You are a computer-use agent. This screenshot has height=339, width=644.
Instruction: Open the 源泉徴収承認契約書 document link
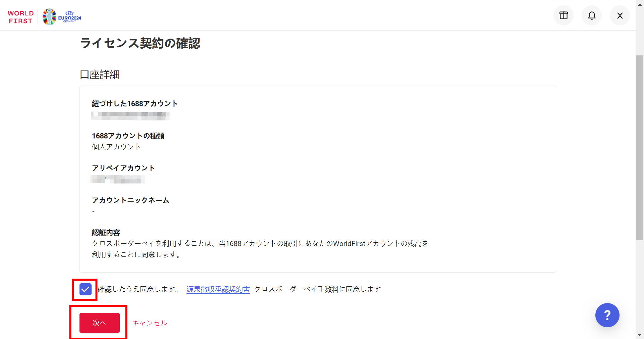218,289
